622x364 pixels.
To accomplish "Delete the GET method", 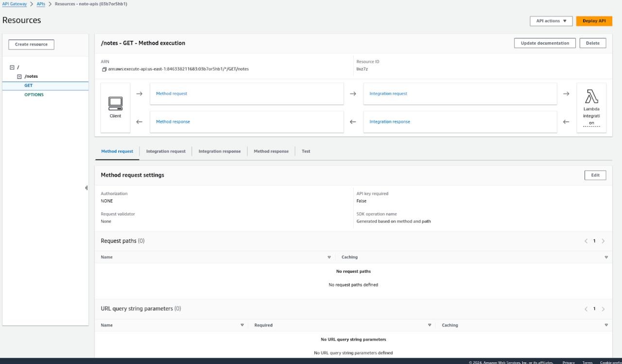I will [593, 43].
